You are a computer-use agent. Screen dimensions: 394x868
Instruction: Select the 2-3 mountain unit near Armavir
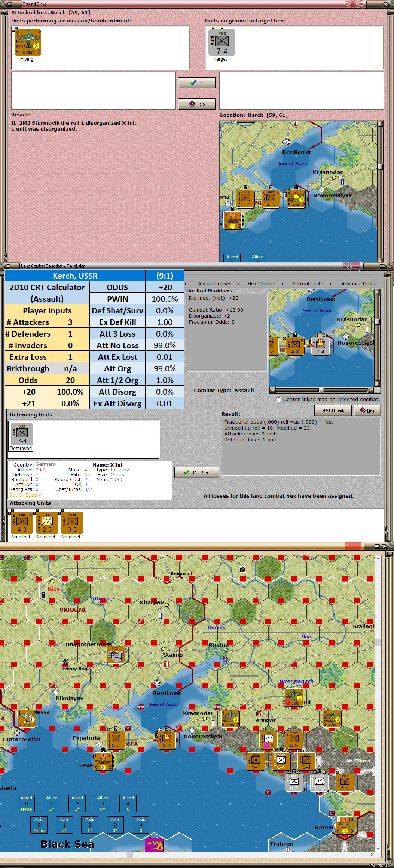(x=268, y=740)
